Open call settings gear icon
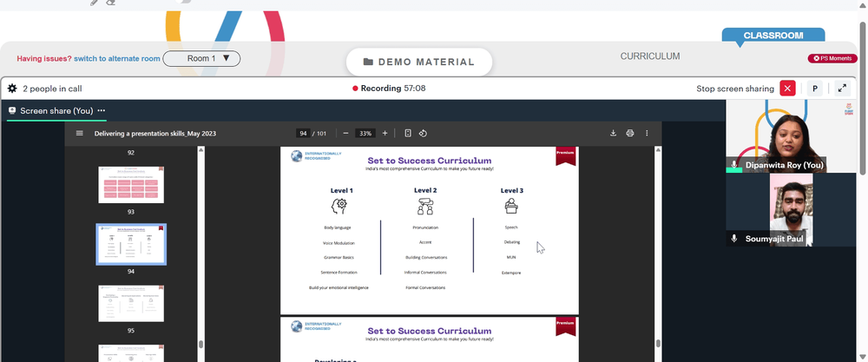Image resolution: width=868 pixels, height=362 pixels. (x=12, y=89)
